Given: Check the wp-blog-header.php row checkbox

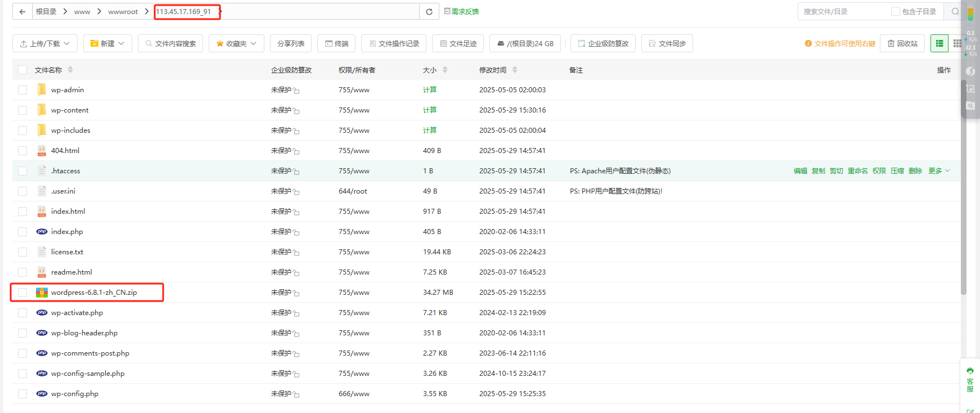Looking at the screenshot, I should pyautogui.click(x=23, y=333).
